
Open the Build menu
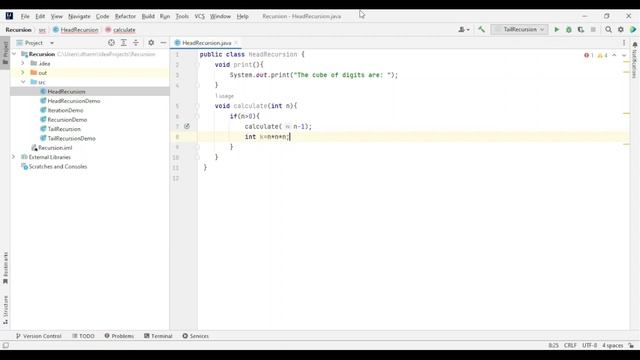tap(148, 16)
